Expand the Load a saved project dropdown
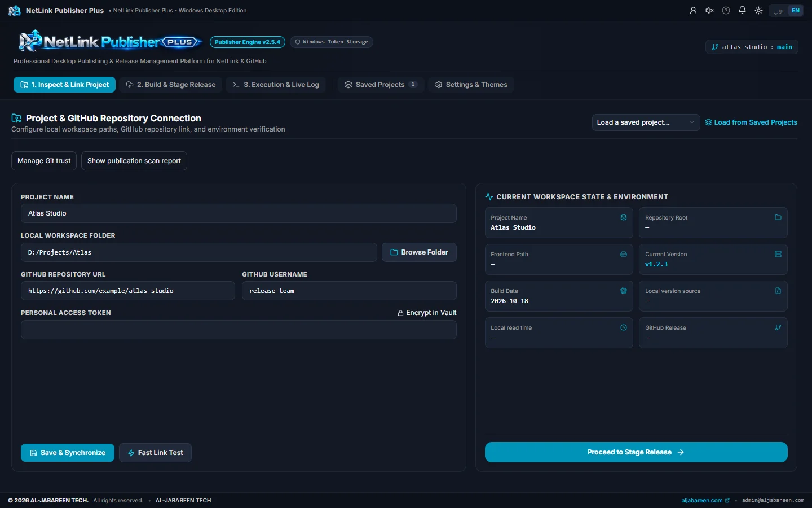The height and width of the screenshot is (508, 812). 646,122
